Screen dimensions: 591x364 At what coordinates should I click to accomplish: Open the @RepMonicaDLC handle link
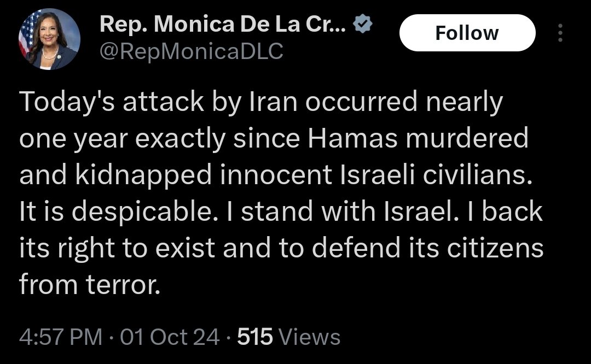pyautogui.click(x=192, y=51)
